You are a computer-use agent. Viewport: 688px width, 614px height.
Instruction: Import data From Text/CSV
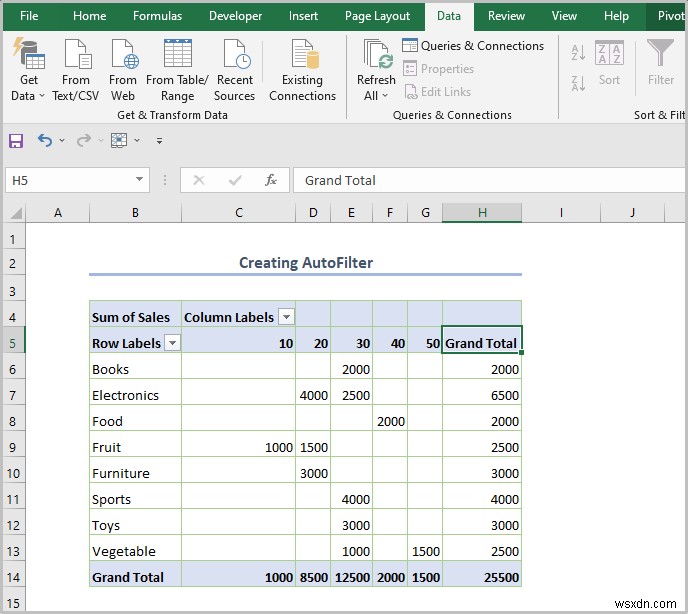click(75, 70)
